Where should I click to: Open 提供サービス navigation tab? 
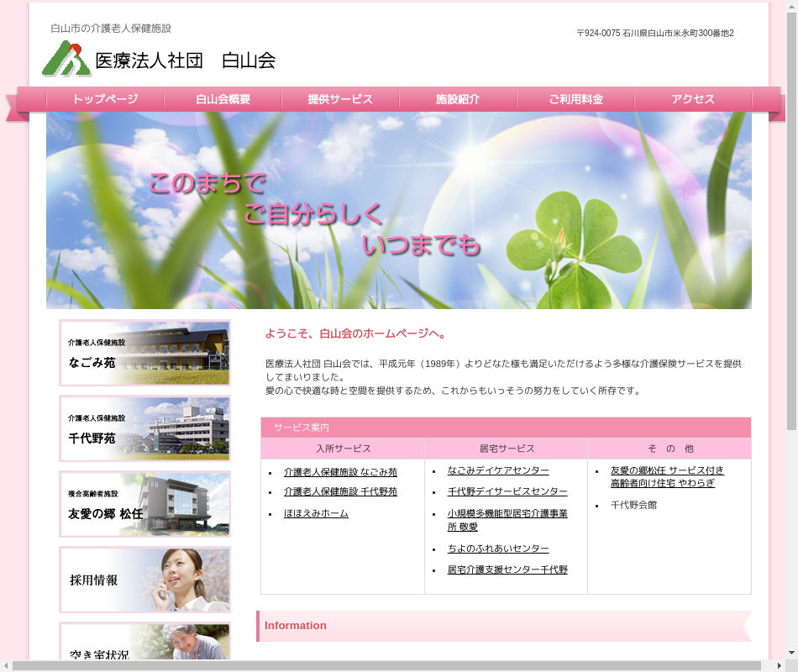tap(340, 99)
